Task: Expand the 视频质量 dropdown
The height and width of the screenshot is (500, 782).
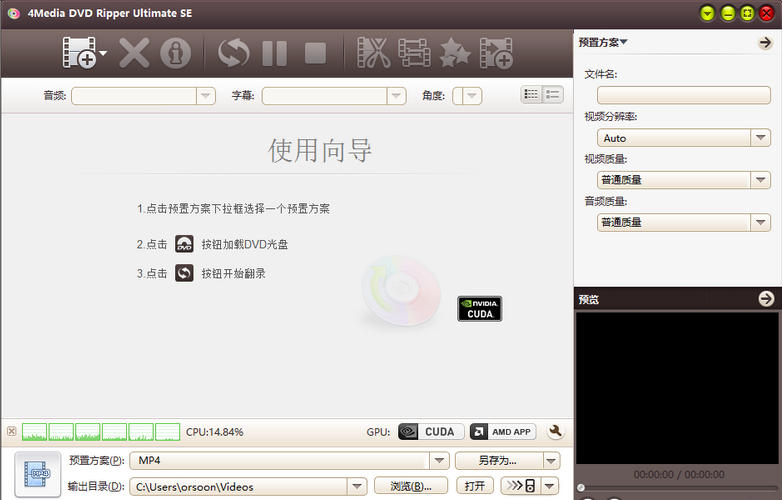Action: tap(760, 180)
